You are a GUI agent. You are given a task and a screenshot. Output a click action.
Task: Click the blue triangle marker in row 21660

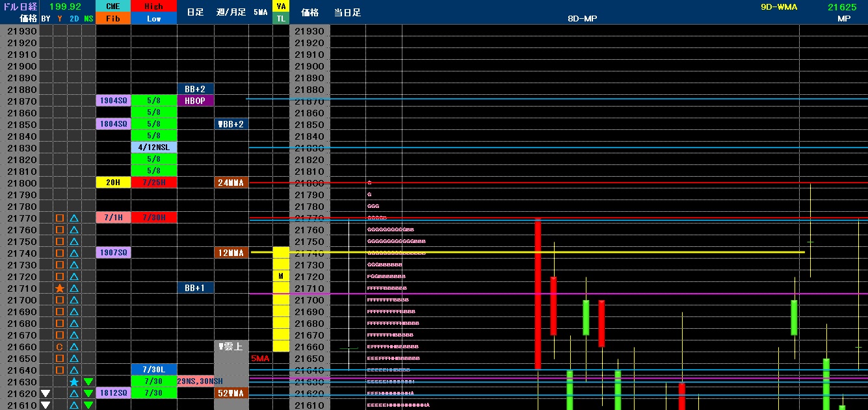coord(74,346)
